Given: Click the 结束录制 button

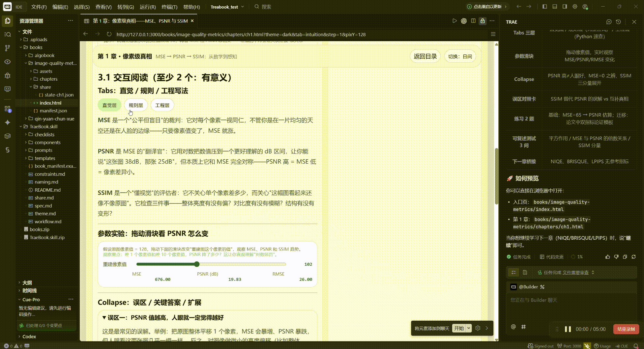Looking at the screenshot, I should point(626,329).
